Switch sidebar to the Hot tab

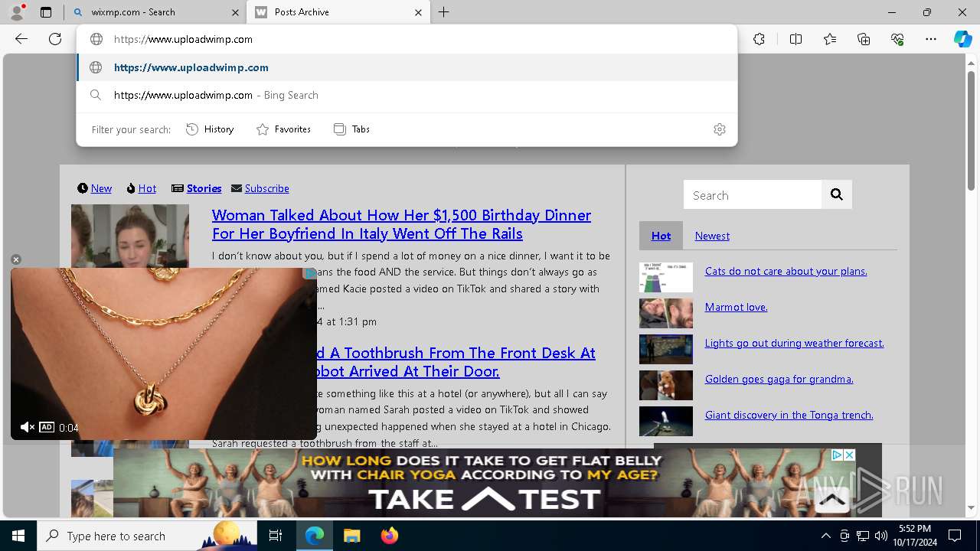point(661,236)
